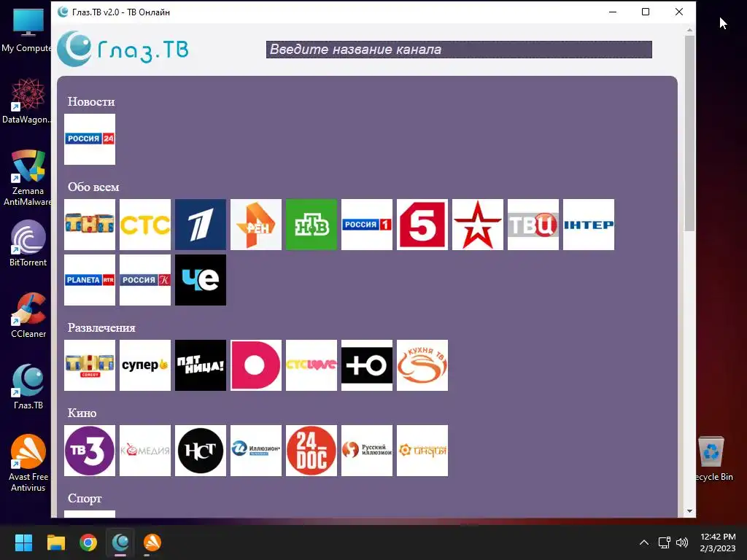Click the Глаз.ТВ logo in the header
This screenshot has width=747, height=560.
click(x=123, y=49)
